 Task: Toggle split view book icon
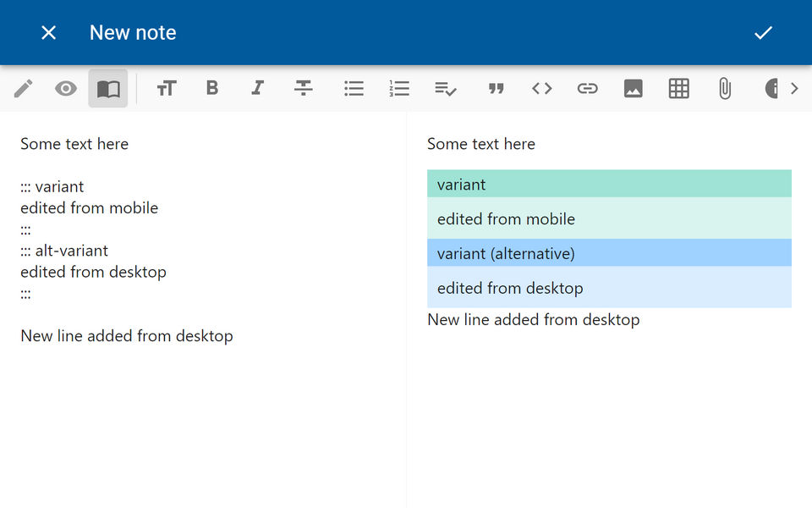(108, 88)
